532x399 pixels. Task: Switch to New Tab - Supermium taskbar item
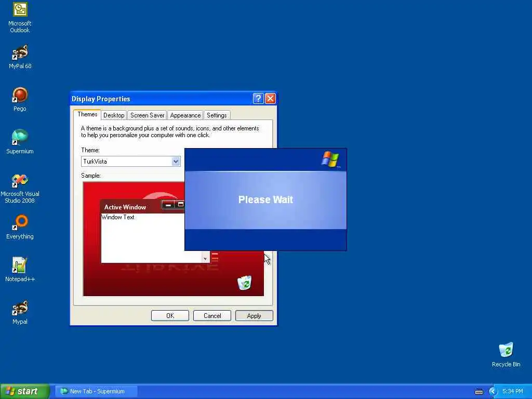click(x=96, y=391)
